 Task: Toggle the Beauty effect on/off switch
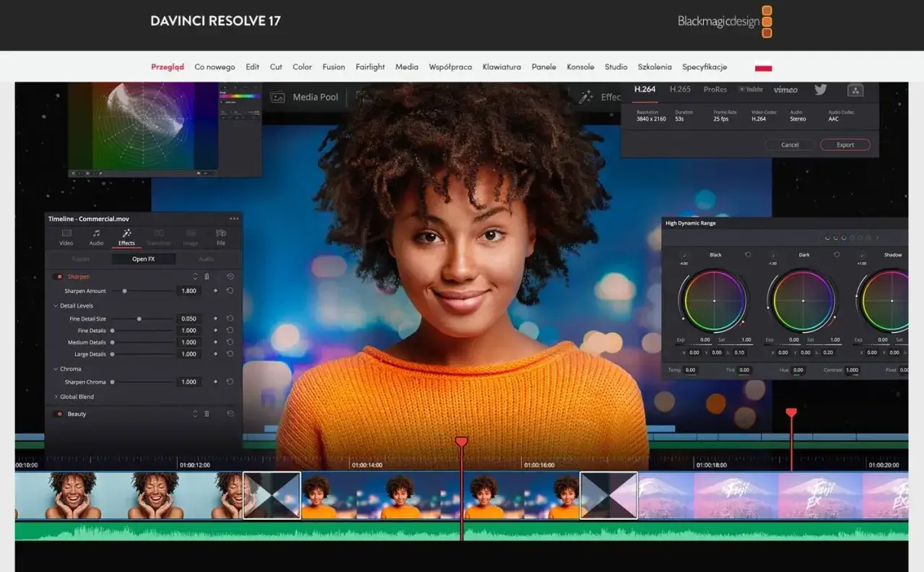(x=59, y=414)
